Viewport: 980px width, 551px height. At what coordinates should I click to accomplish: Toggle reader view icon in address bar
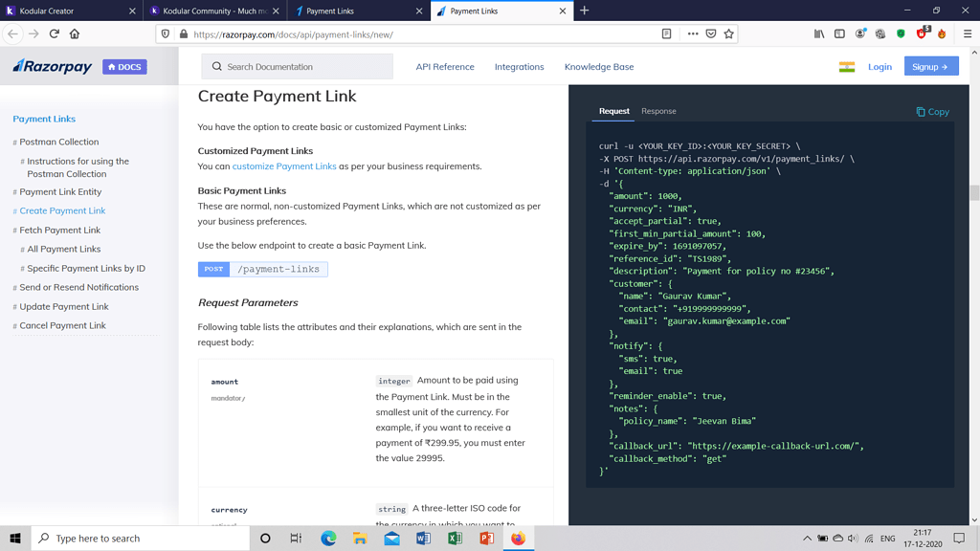pos(666,34)
